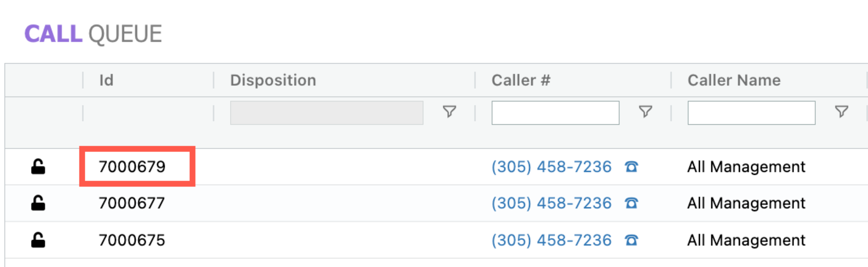Toggle the lock icon on row 7000675

pyautogui.click(x=38, y=240)
